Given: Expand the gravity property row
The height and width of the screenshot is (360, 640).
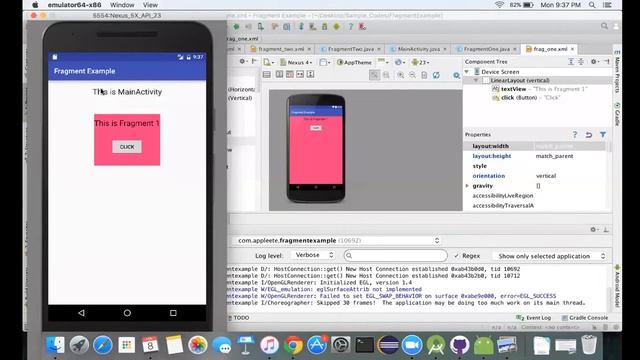Looking at the screenshot, I should point(467,186).
